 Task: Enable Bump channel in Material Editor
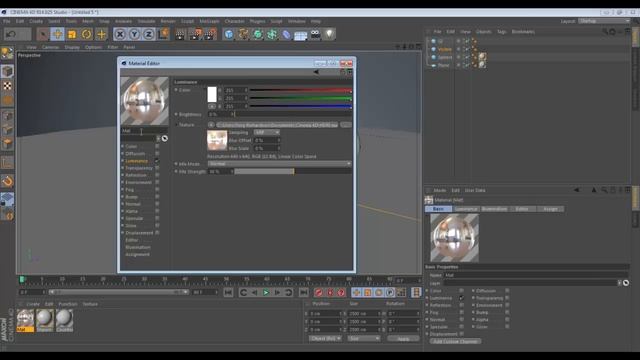tap(157, 197)
